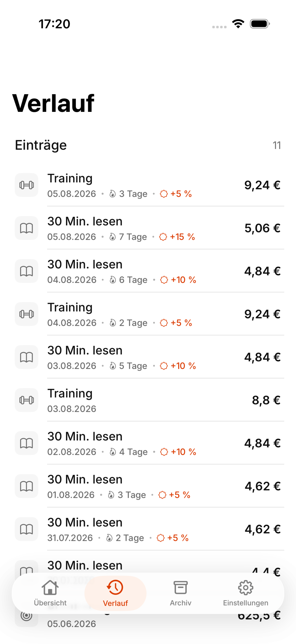Tap book icon of 02.08.2026 reading entry
The image size is (296, 644).
(x=26, y=443)
